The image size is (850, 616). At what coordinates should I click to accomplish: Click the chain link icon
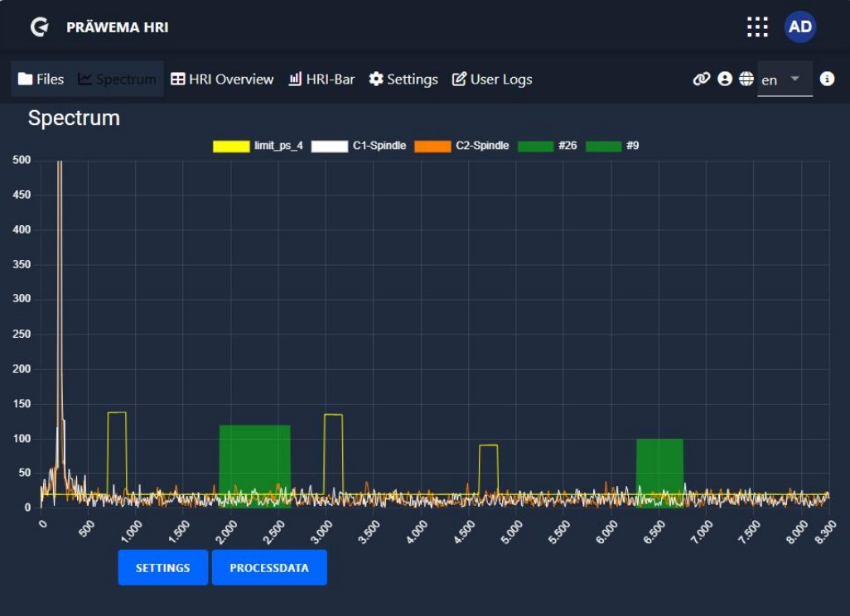click(x=702, y=79)
